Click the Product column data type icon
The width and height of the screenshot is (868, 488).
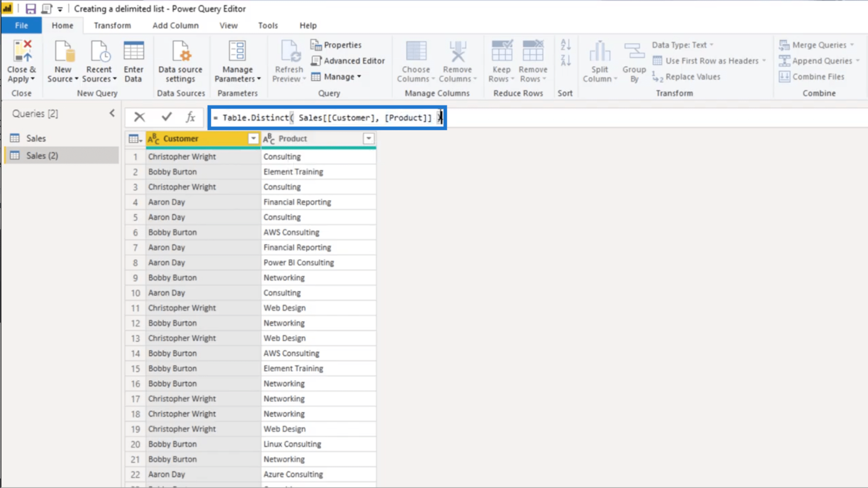tap(269, 138)
